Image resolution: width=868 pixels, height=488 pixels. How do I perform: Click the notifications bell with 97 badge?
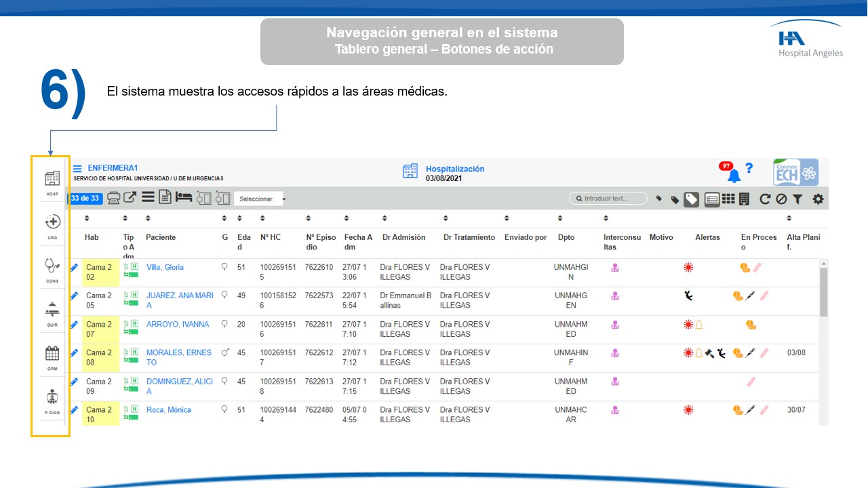(x=734, y=176)
